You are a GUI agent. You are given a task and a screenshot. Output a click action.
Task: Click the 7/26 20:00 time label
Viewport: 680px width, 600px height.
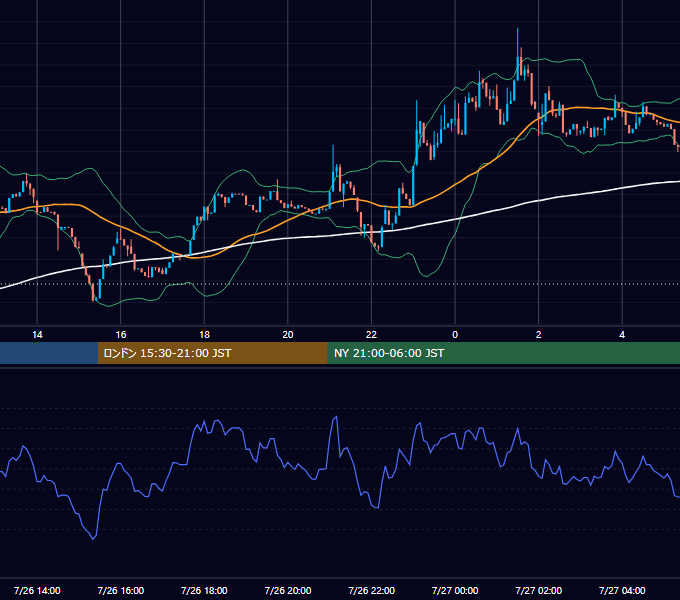coord(288,590)
